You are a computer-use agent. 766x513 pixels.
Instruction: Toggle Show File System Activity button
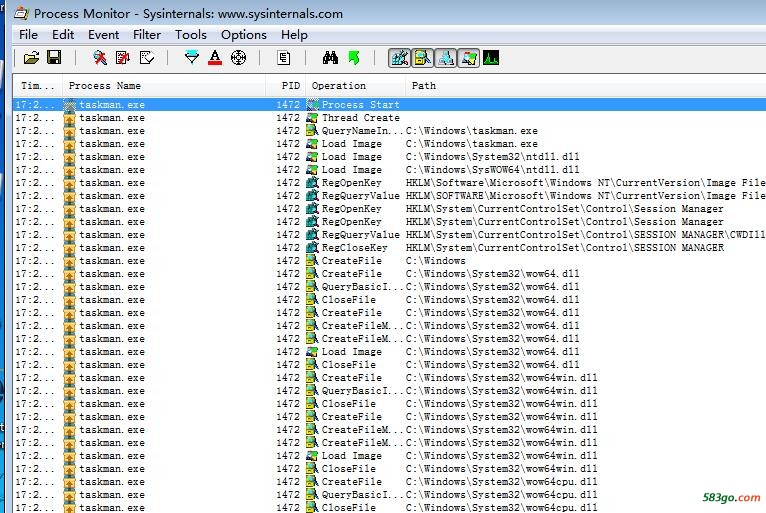coord(423,58)
